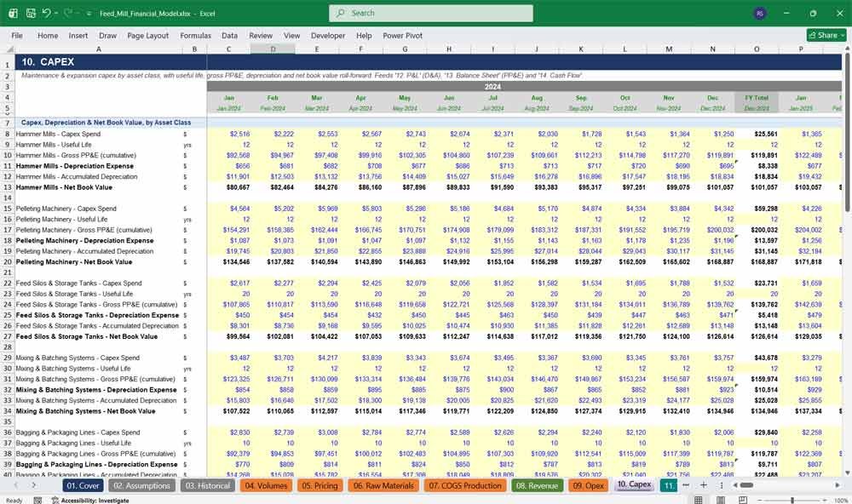852x504 pixels.
Task: Open the Formulas ribbon tab
Action: coord(196,35)
